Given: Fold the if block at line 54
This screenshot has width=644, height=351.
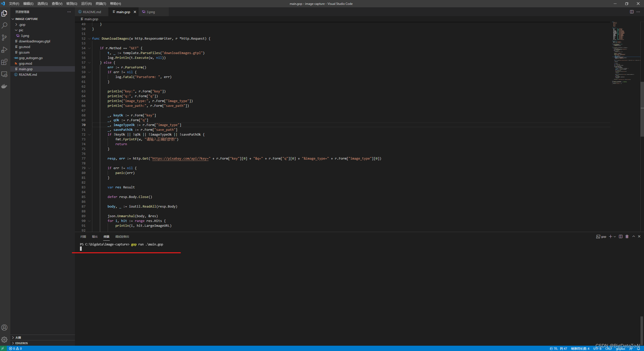Looking at the screenshot, I should click(x=89, y=48).
